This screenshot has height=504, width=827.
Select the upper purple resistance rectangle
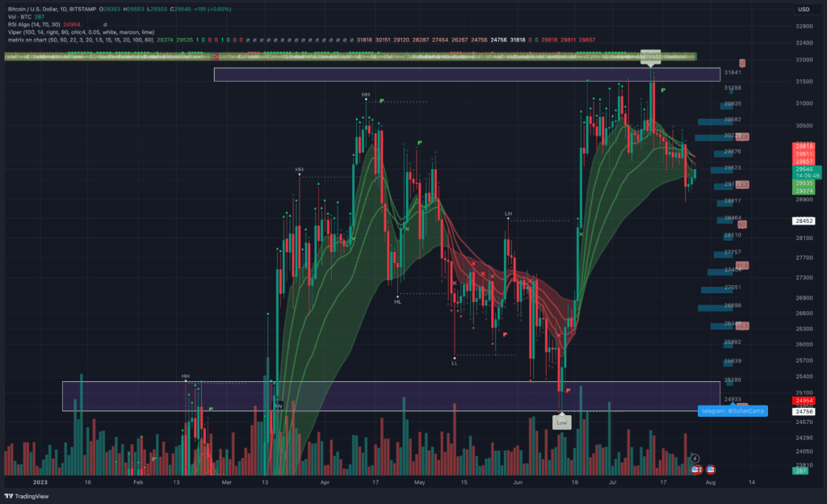tap(467, 74)
